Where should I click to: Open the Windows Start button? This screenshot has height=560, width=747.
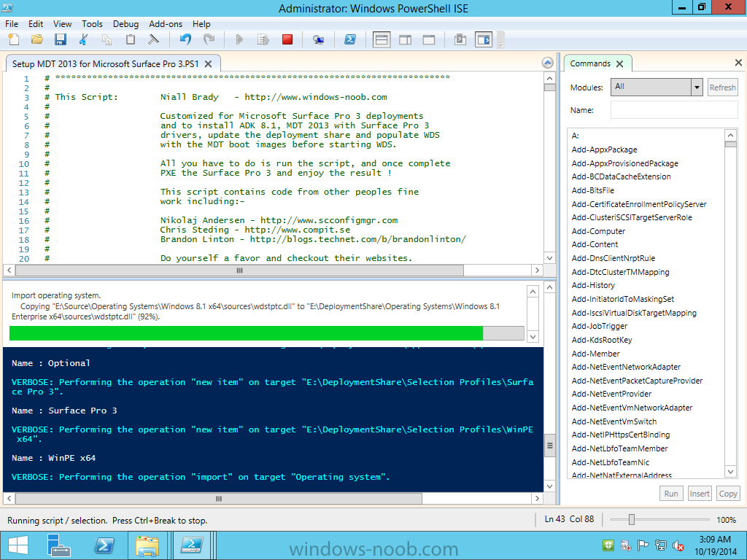click(x=18, y=545)
